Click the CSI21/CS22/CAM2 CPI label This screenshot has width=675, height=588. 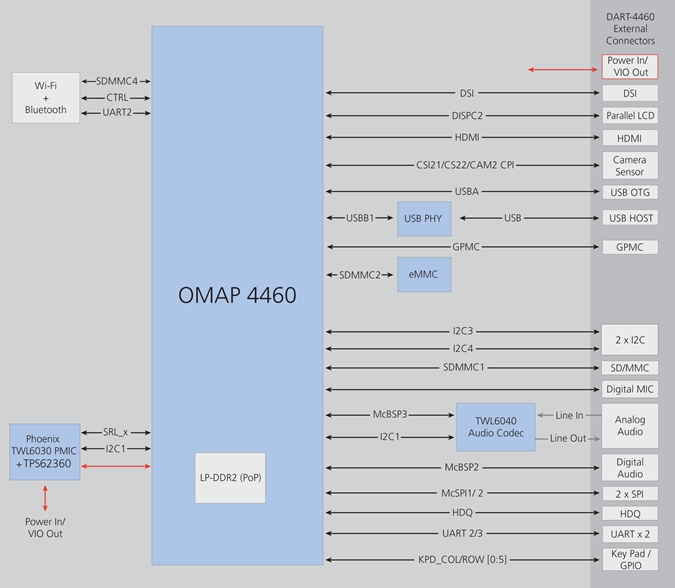pyautogui.click(x=465, y=165)
